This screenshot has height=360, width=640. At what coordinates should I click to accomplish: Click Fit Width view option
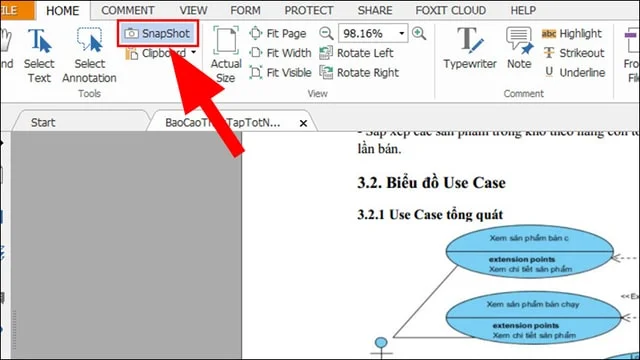click(280, 53)
